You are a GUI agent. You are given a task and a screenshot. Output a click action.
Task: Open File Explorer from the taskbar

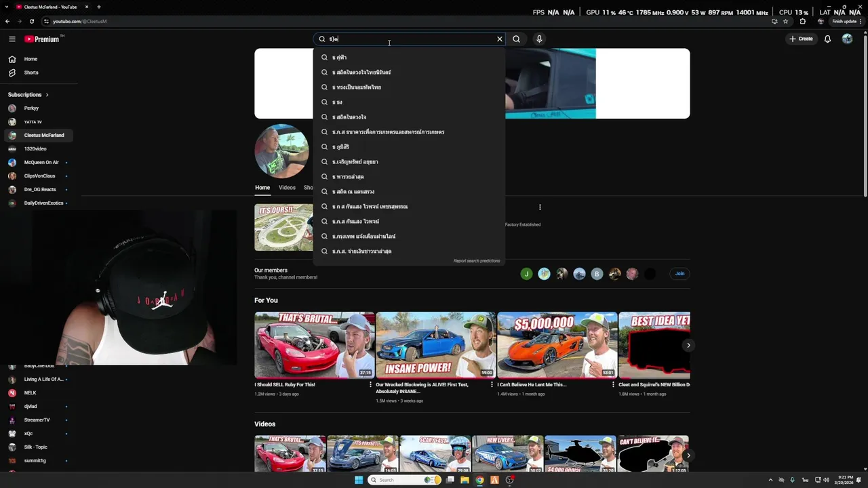[465, 480]
